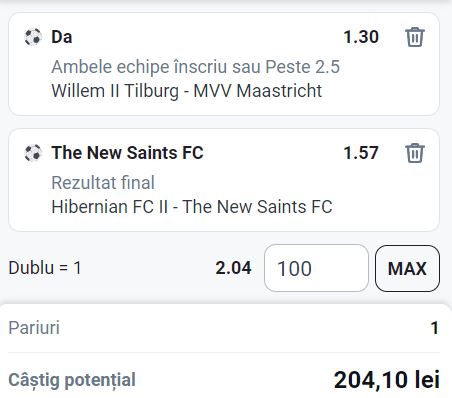Click the Câștig potențial label

click(x=72, y=380)
